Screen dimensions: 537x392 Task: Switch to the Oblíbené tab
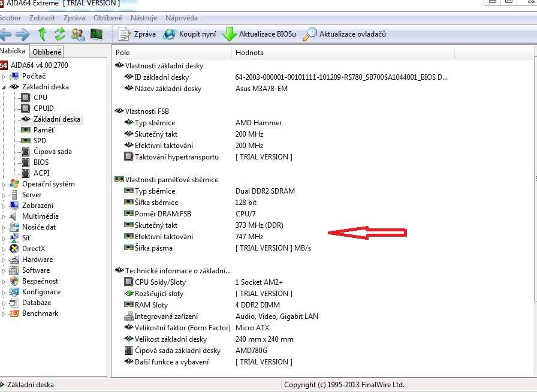47,52
